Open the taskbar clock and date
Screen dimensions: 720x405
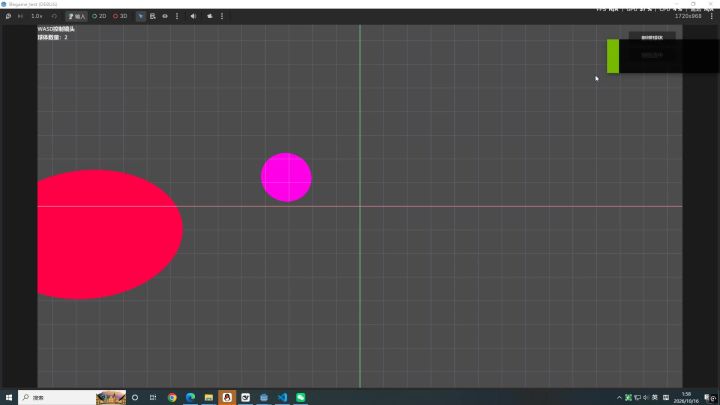(x=686, y=398)
